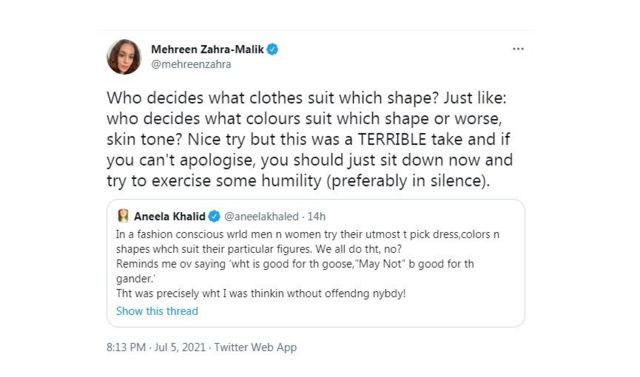Click the line ending with offendng nybdy
Screen dimensions: 640x377
(x=261, y=293)
